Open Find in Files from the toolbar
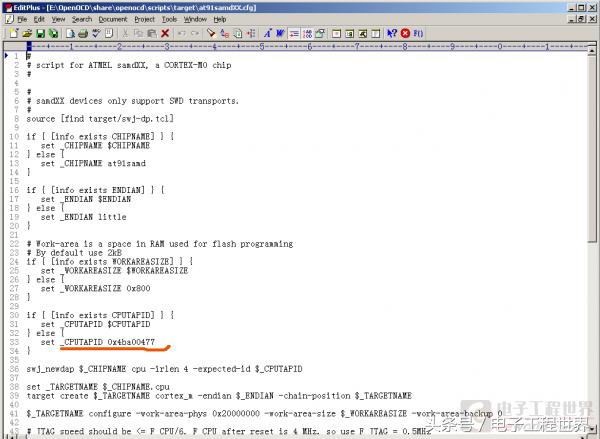600x439 pixels. point(238,33)
